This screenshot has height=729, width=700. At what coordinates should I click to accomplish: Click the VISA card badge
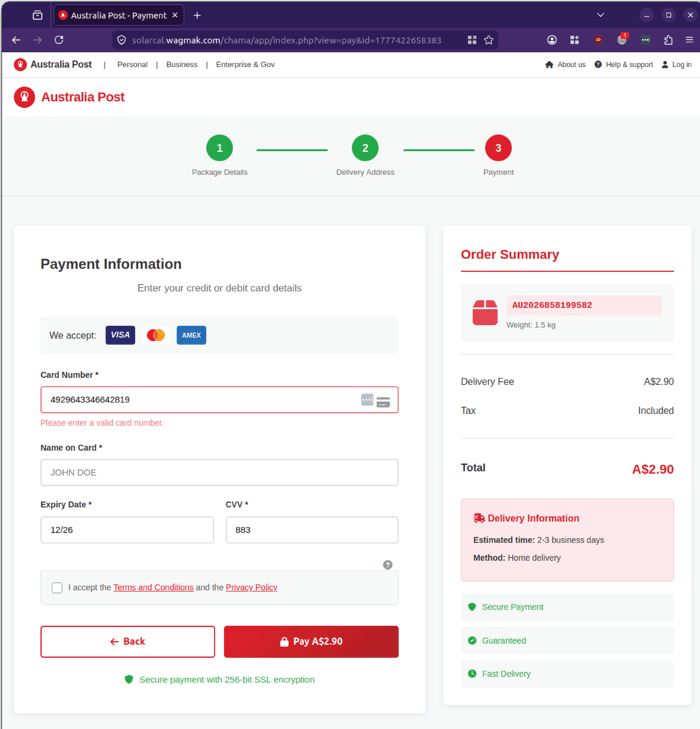coord(120,335)
